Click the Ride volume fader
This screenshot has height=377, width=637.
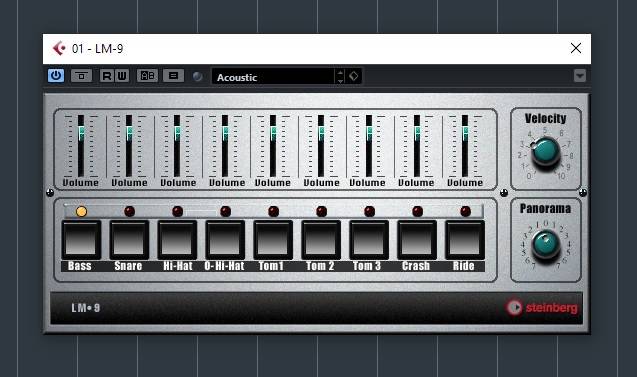click(465, 132)
